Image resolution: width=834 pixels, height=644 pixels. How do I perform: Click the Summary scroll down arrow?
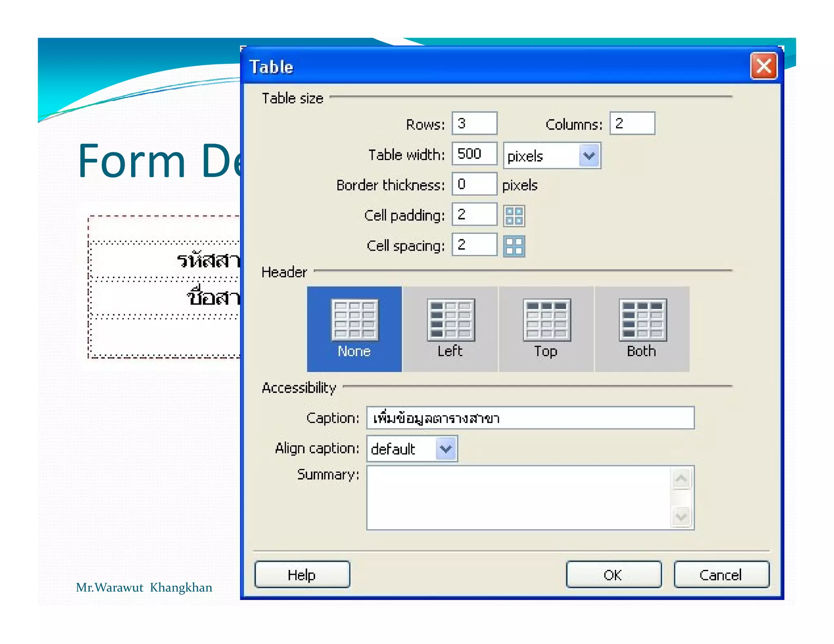click(x=681, y=517)
